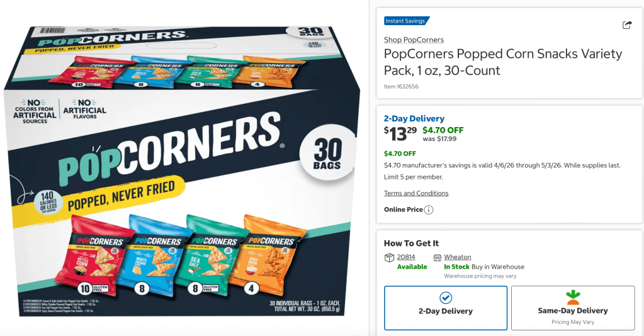Click the carrot icon for Same-Day Delivery

[x=572, y=298]
